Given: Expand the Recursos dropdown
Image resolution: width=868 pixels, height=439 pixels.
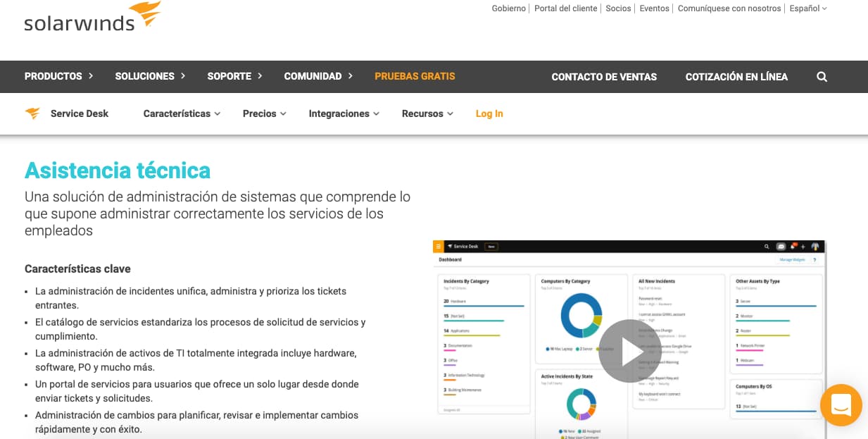Looking at the screenshot, I should (x=422, y=113).
